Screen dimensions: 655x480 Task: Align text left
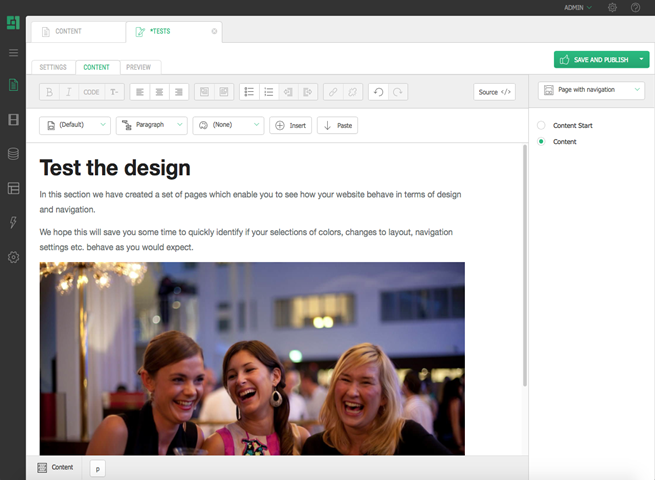[x=140, y=92]
